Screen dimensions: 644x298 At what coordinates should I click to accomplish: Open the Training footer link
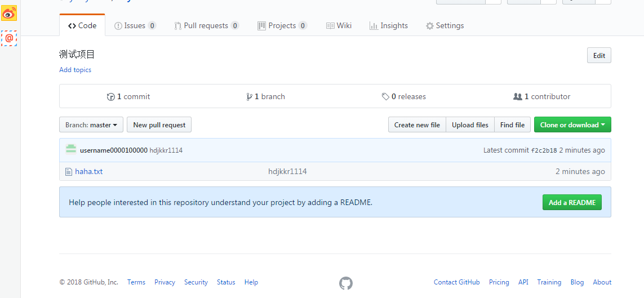tap(549, 282)
